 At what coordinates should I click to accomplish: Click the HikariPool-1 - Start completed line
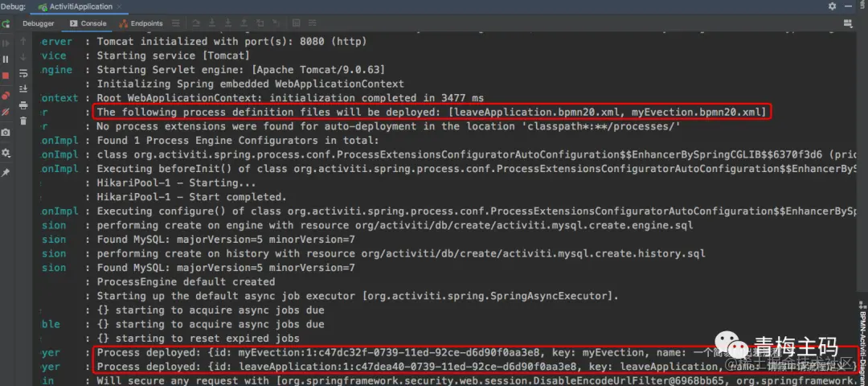[x=191, y=197]
